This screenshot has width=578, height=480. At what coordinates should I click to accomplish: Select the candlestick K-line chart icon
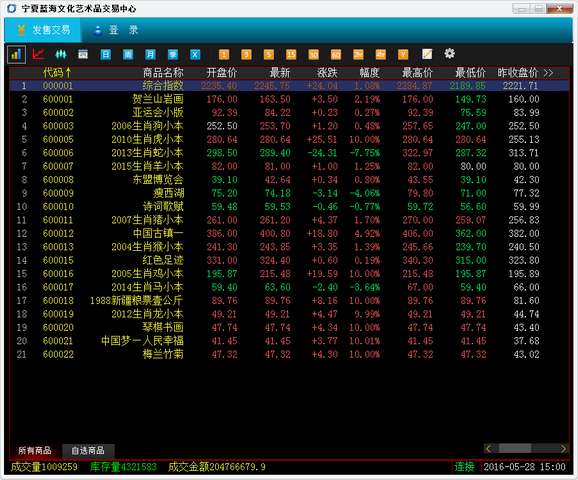[61, 55]
